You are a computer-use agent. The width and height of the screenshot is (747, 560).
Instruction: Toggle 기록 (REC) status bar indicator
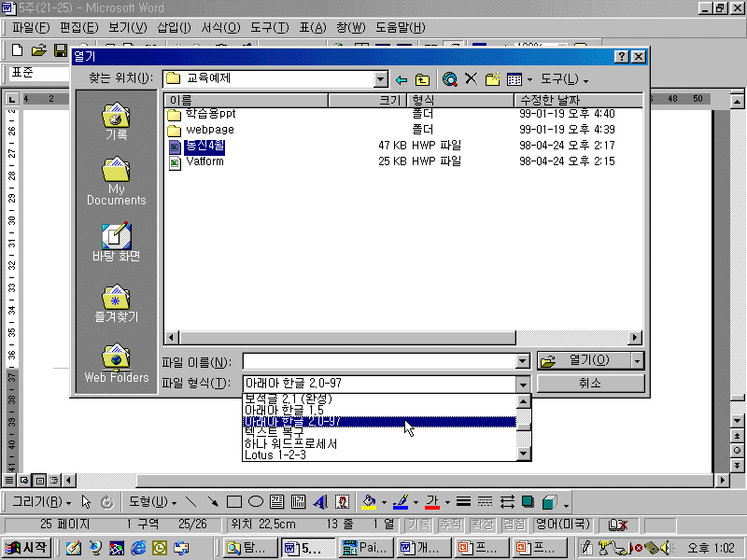coord(419,525)
